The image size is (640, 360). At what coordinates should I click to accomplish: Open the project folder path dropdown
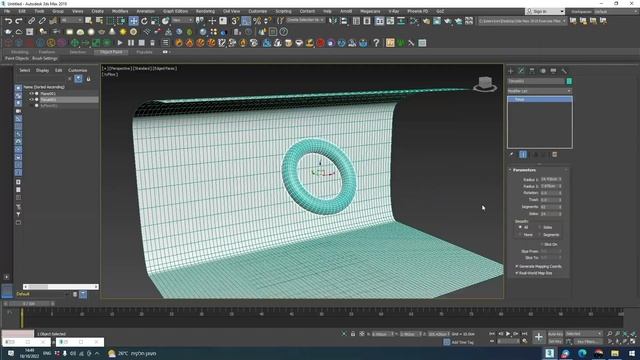point(522,20)
